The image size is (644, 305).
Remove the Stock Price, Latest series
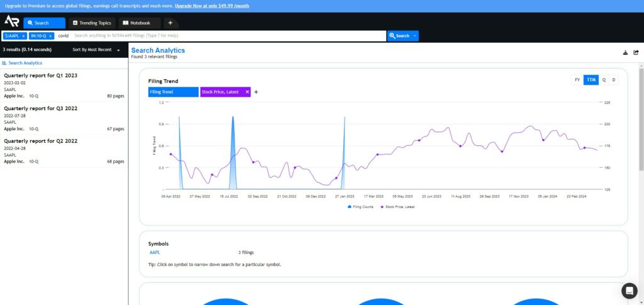(247, 92)
